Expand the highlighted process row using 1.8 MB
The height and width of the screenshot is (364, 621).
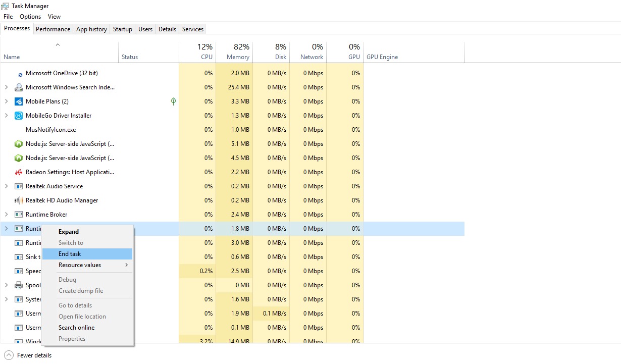pos(6,229)
